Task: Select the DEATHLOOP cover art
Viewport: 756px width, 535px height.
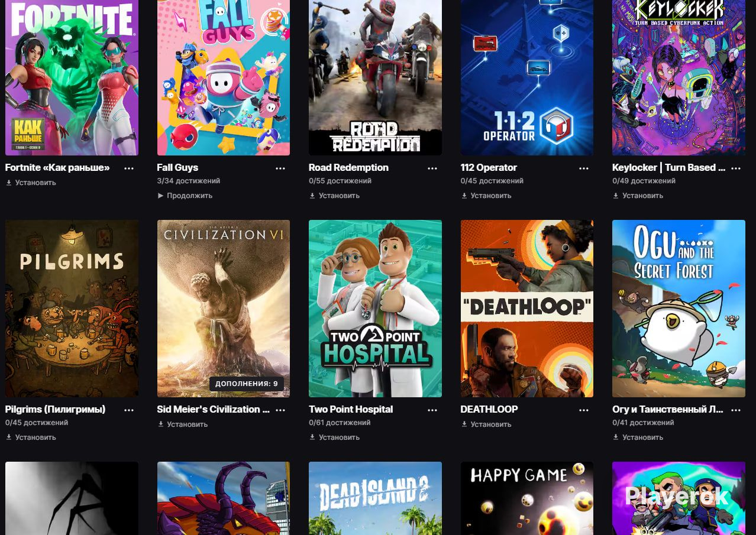Action: 527,309
